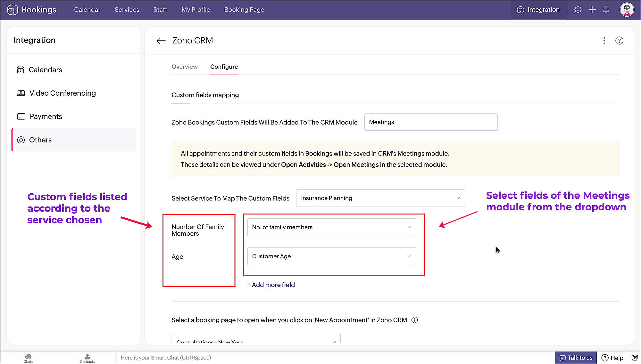Go to My Profile
This screenshot has width=641, height=364.
coord(196,10)
